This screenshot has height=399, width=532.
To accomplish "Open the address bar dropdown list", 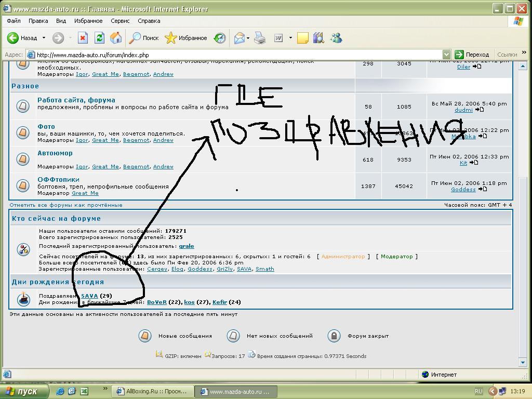I will pos(446,55).
